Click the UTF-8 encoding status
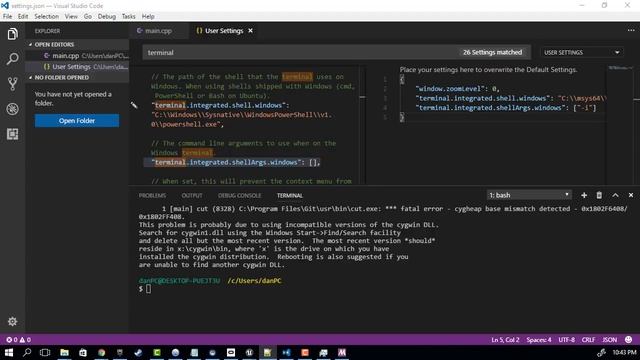The height and width of the screenshot is (360, 640). (x=567, y=340)
